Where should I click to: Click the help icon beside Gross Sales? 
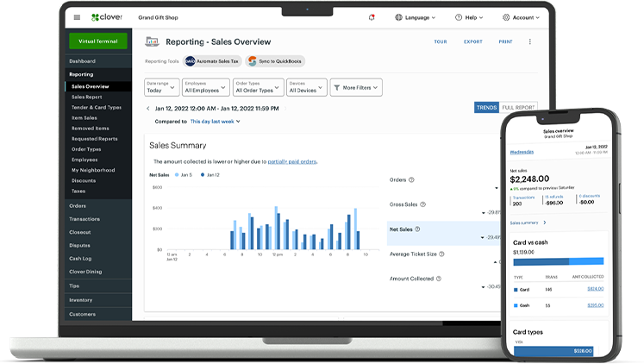pyautogui.click(x=424, y=204)
